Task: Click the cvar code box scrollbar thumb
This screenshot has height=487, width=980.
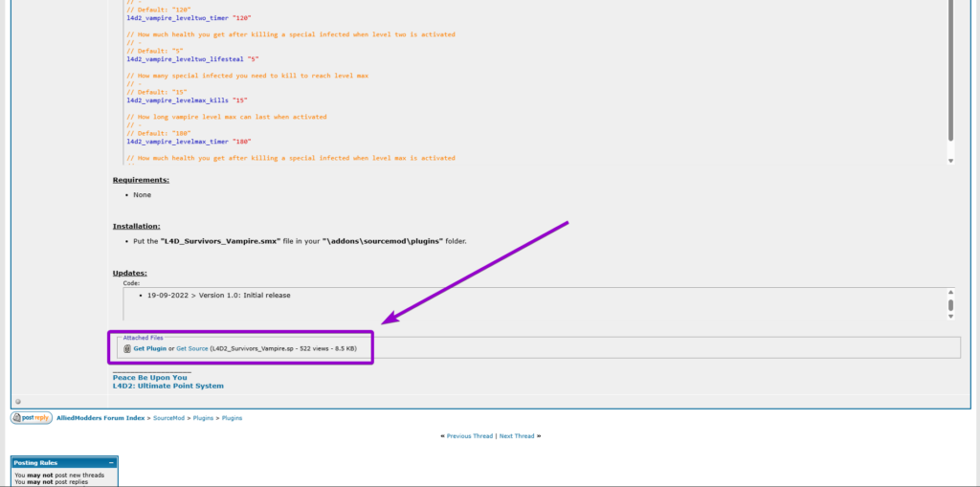Action: (x=950, y=70)
